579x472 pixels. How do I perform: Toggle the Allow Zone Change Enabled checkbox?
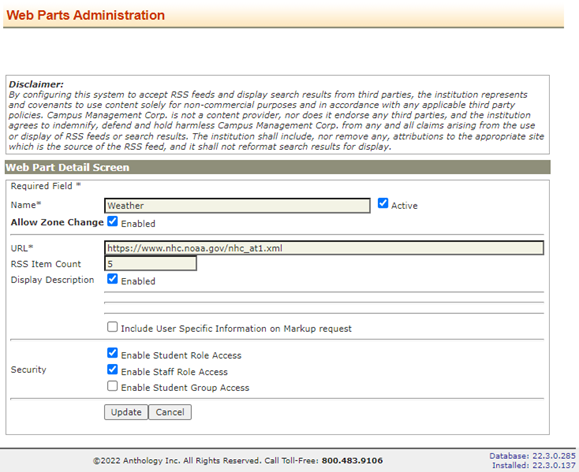point(112,221)
